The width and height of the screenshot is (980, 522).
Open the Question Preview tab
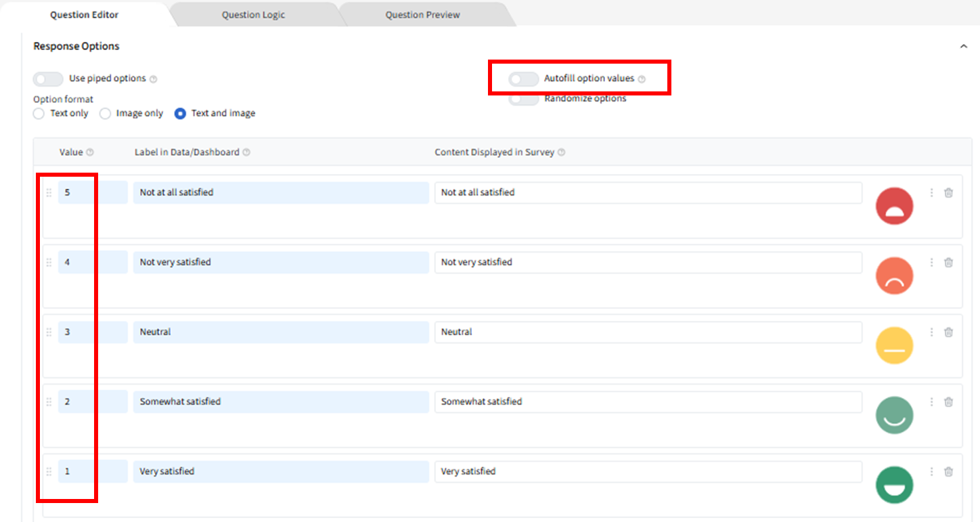pyautogui.click(x=422, y=15)
